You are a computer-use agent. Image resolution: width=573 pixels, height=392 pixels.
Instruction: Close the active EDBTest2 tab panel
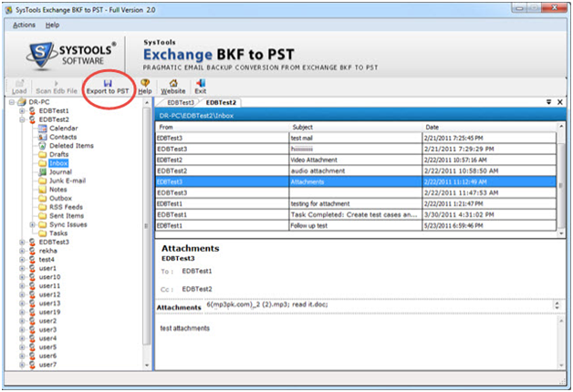pos(560,102)
